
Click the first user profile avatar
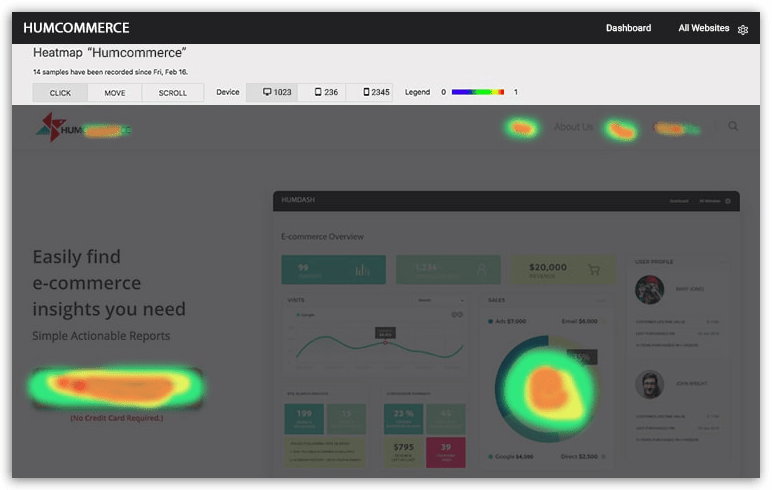[x=650, y=290]
